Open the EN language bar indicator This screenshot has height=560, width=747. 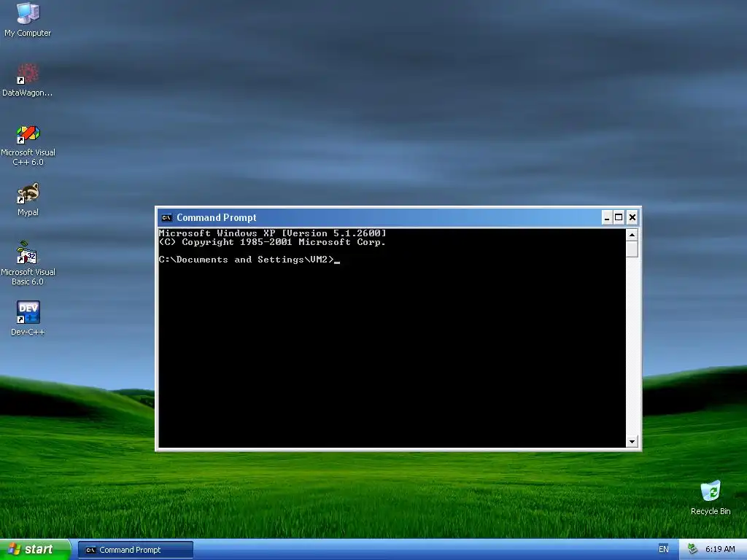click(x=663, y=550)
